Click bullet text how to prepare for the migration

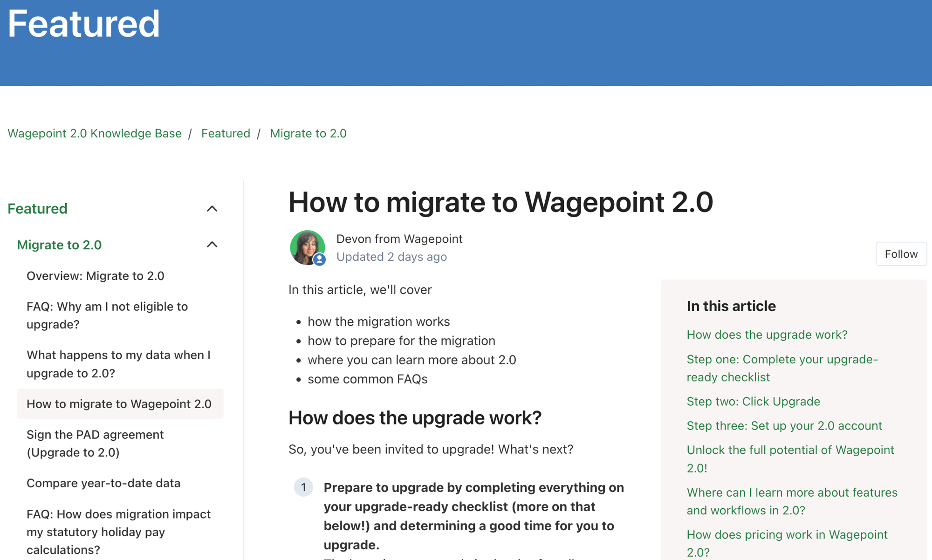[x=401, y=341]
